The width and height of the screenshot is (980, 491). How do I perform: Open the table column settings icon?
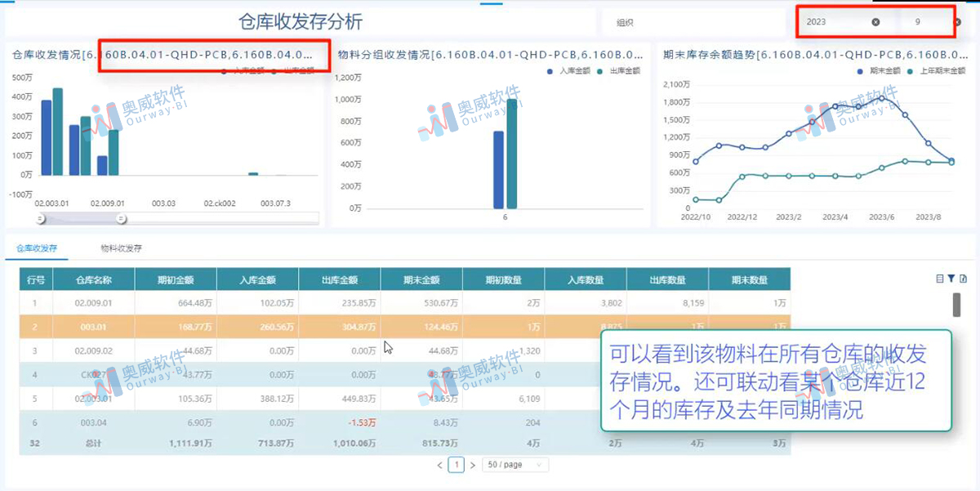coord(940,278)
